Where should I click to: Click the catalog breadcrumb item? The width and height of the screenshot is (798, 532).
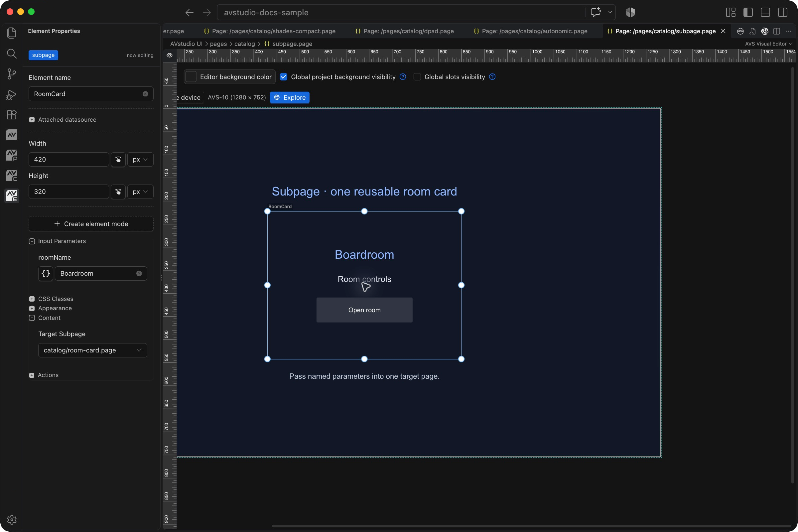(245, 44)
